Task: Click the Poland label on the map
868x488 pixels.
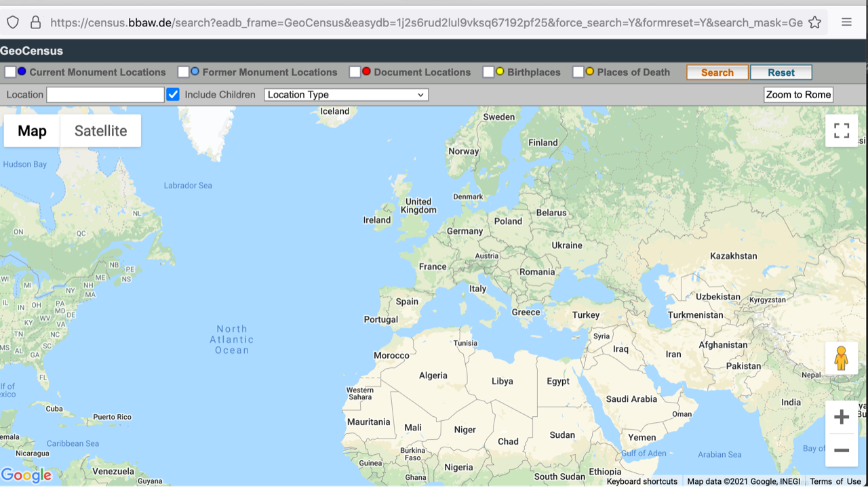Action: click(x=508, y=221)
